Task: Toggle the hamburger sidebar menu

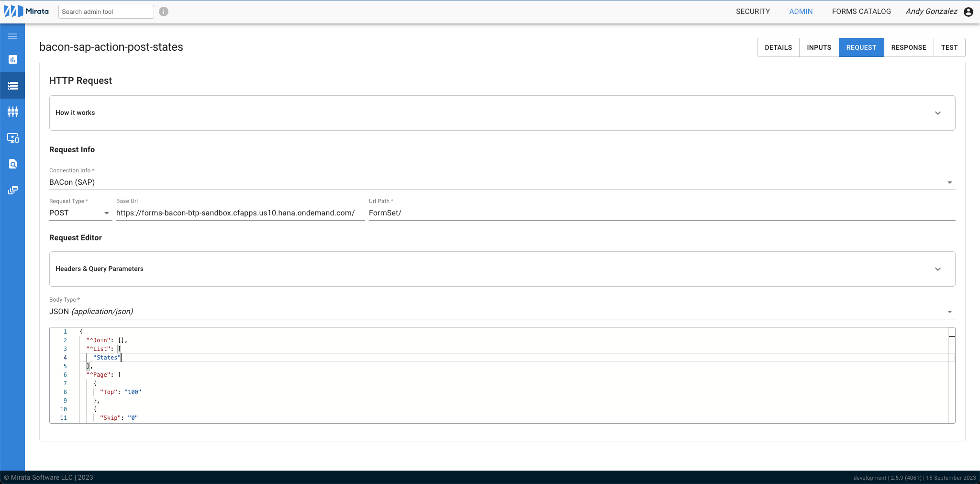Action: pos(13,36)
